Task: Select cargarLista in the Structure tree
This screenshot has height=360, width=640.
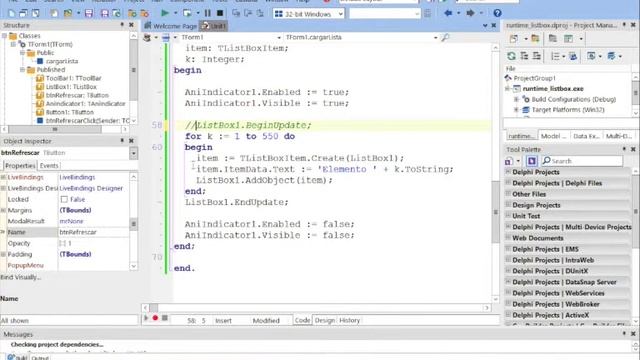Action: 62,61
